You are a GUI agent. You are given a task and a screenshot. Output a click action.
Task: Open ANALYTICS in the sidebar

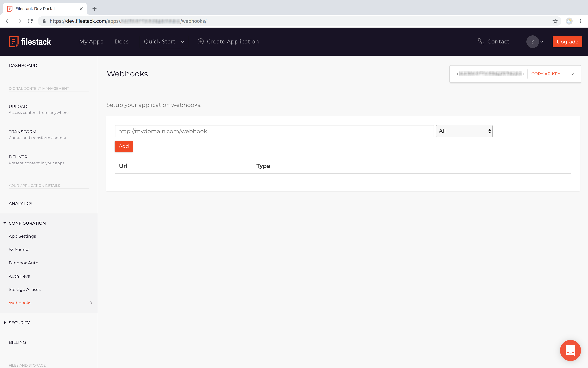click(x=20, y=203)
